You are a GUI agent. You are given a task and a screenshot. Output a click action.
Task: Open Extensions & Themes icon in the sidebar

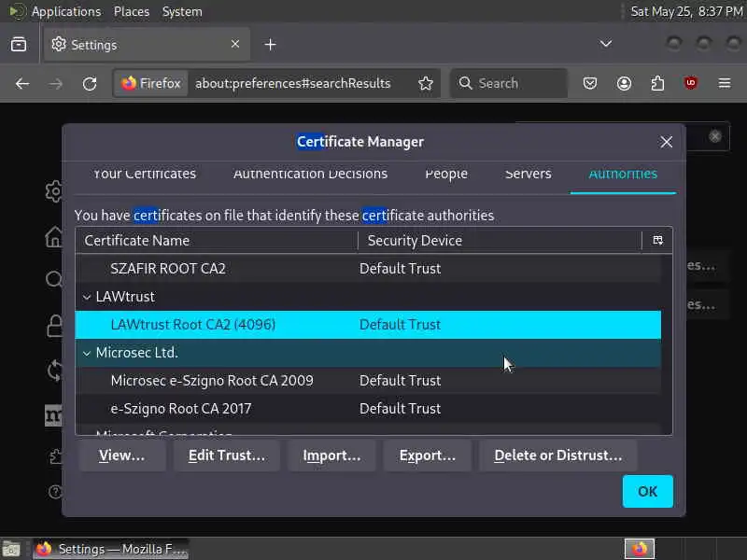pos(55,456)
